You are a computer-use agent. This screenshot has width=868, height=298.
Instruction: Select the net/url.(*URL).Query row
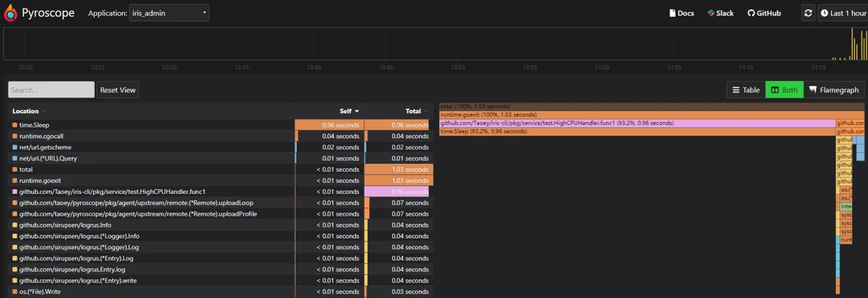click(x=220, y=158)
